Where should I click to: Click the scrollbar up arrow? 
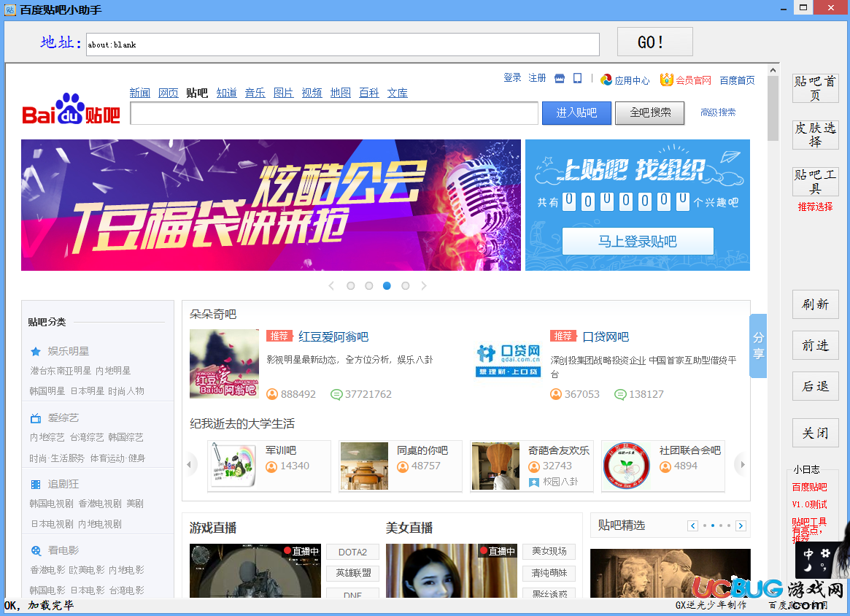click(x=773, y=70)
